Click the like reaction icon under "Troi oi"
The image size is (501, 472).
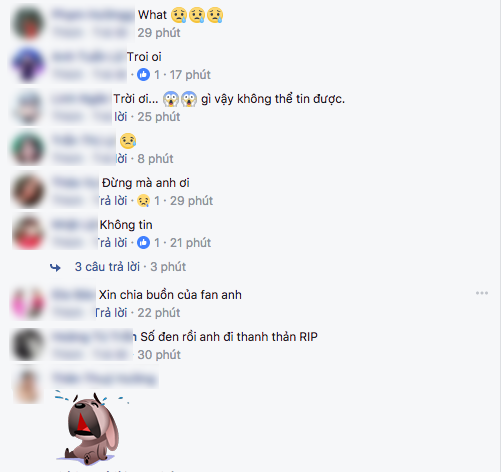(143, 75)
